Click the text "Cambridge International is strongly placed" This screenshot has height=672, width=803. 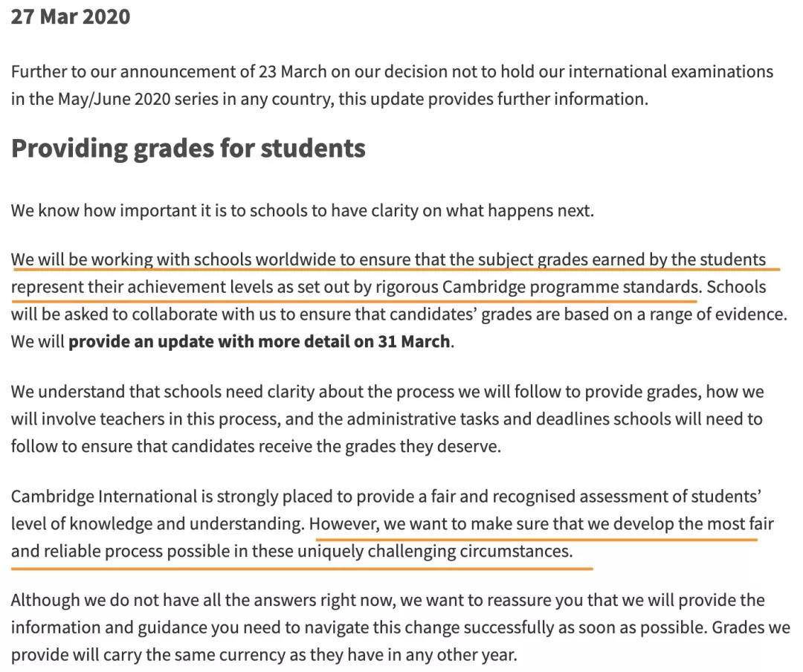click(172, 497)
